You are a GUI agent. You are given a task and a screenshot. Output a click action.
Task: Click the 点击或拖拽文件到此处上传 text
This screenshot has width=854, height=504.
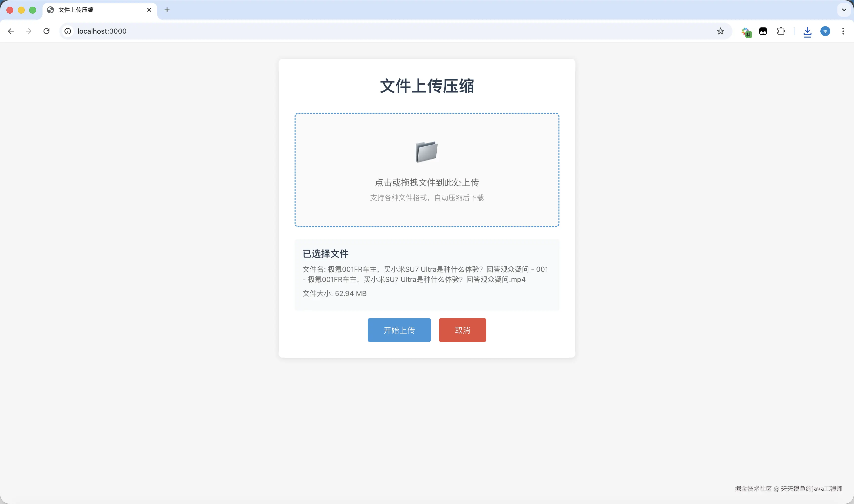pos(427,182)
